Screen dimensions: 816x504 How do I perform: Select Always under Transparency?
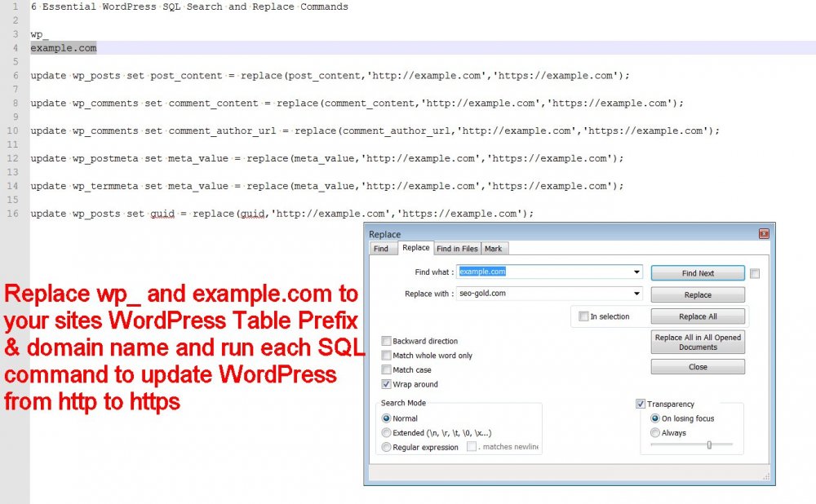coord(654,433)
